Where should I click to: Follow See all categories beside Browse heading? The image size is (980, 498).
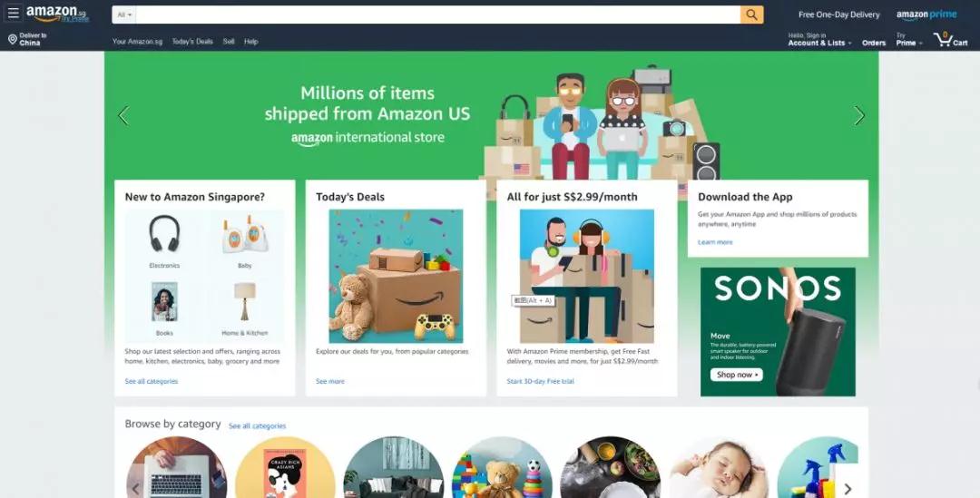click(x=258, y=426)
